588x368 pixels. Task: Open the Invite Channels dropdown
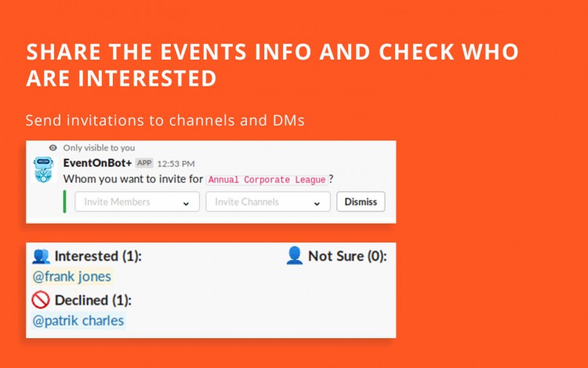(268, 202)
